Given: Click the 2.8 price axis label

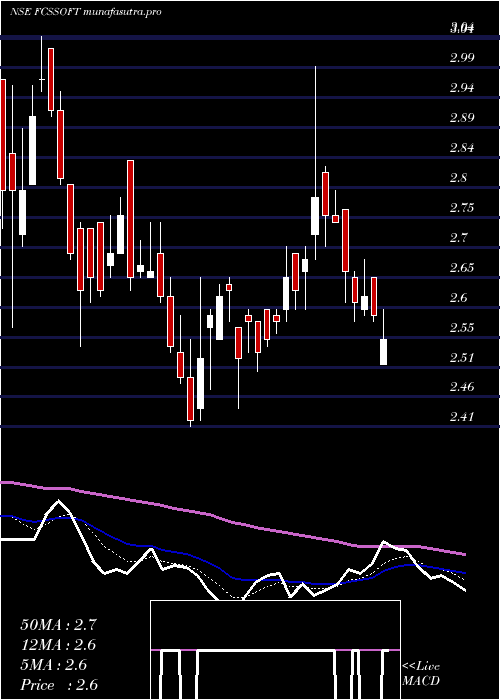Looking at the screenshot, I should pyautogui.click(x=458, y=178).
